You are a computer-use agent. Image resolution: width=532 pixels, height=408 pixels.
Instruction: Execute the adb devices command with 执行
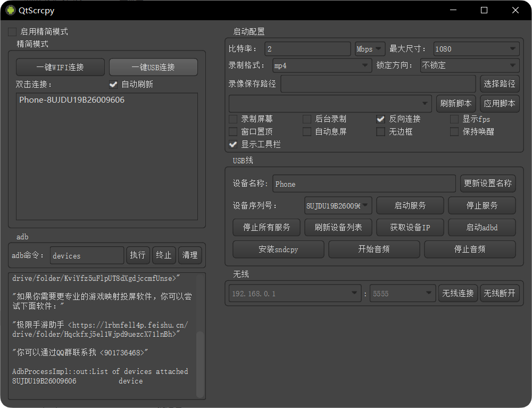[138, 255]
